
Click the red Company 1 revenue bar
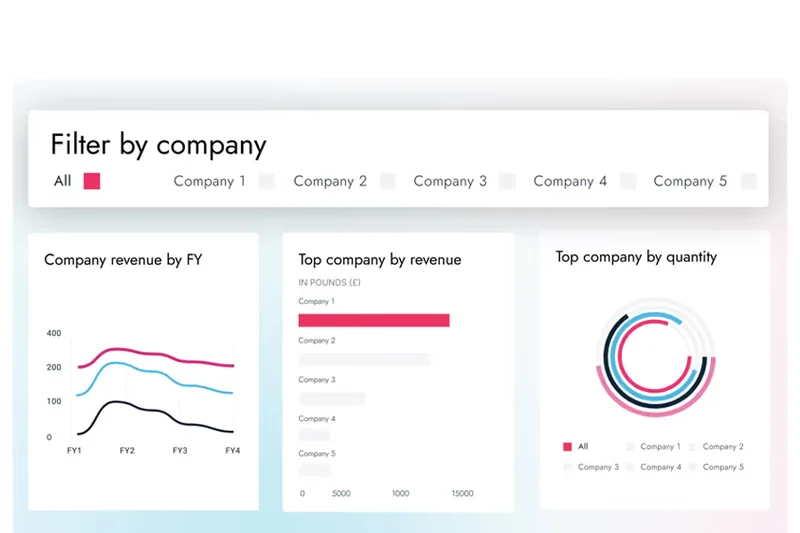click(373, 320)
